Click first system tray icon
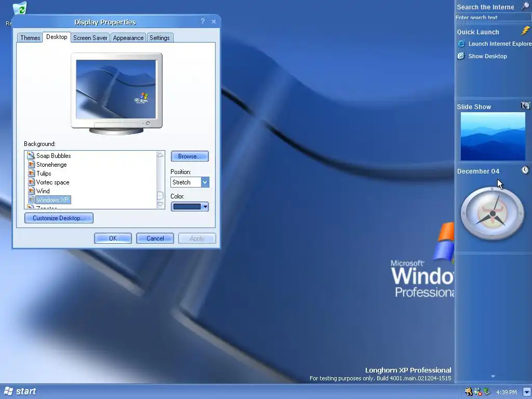 tap(469, 392)
